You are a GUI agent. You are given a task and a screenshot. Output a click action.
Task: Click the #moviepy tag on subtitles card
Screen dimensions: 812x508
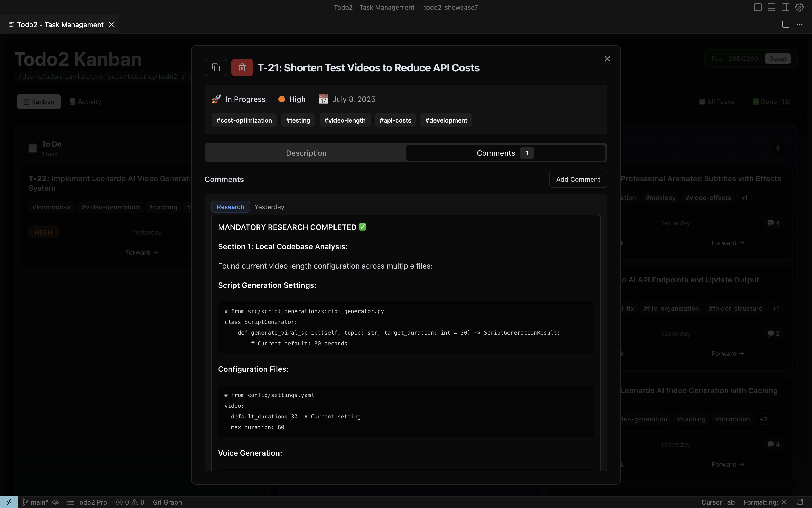(x=660, y=198)
